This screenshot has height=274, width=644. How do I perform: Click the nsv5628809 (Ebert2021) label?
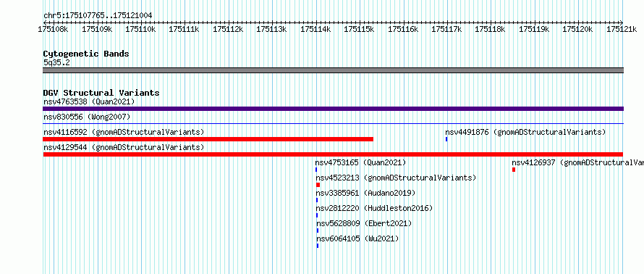[364, 223]
